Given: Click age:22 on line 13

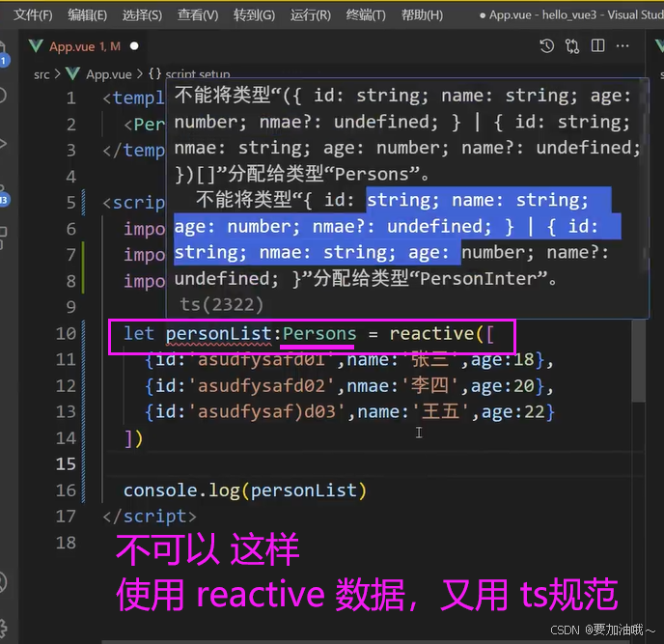Looking at the screenshot, I should tap(512, 412).
